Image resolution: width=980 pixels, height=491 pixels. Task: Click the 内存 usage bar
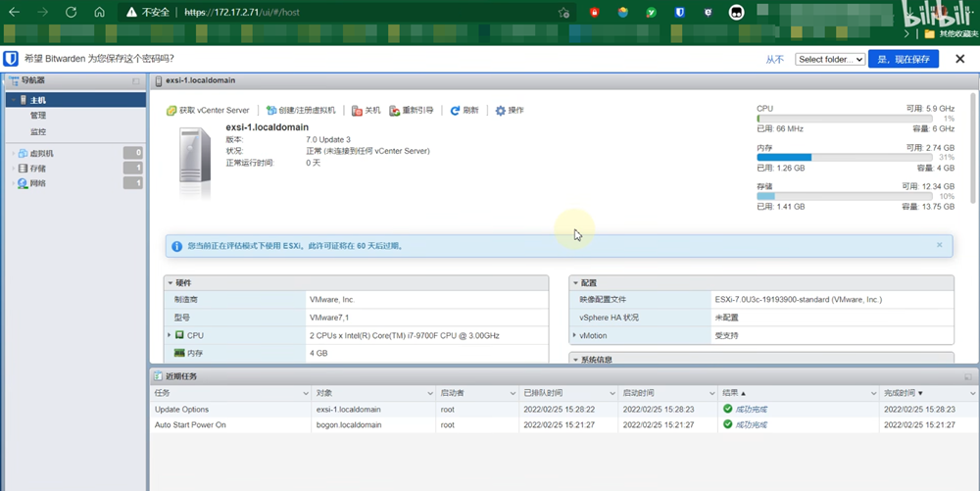[x=845, y=158]
